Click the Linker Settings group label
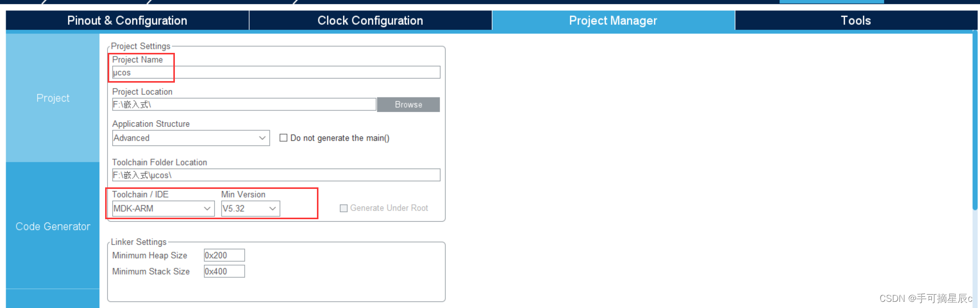This screenshot has height=308, width=980. [138, 242]
